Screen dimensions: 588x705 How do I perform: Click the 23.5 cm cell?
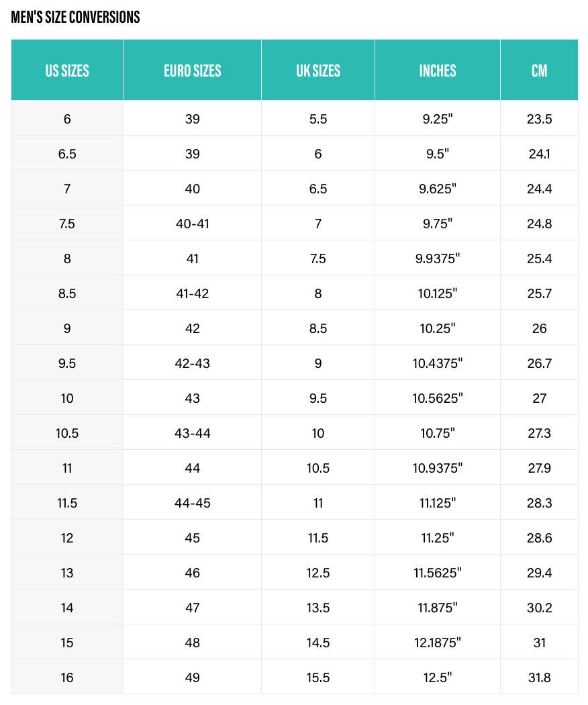(539, 119)
